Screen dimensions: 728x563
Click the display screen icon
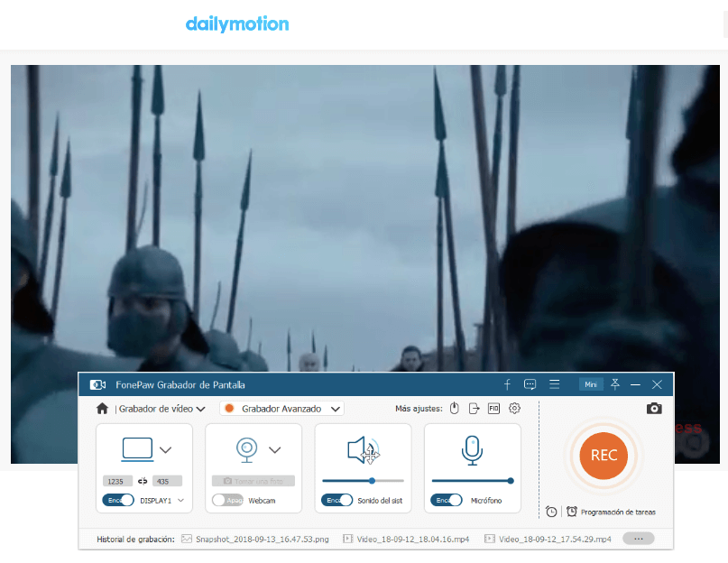137,449
